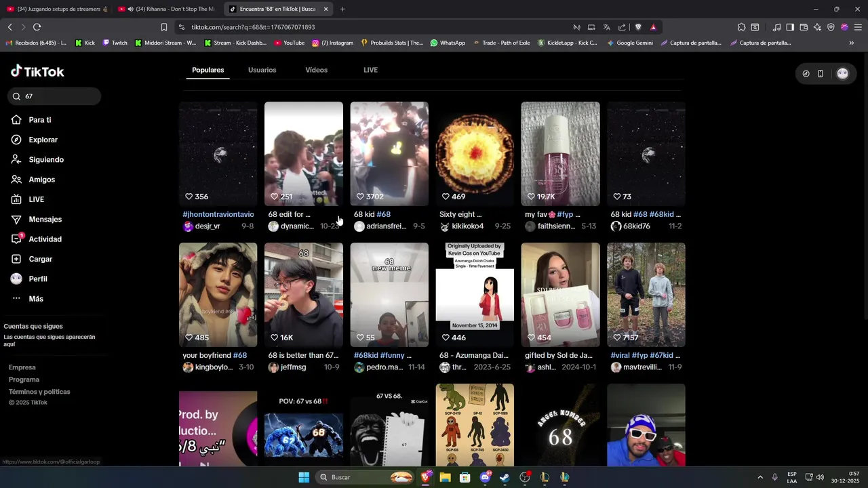Click the TikTok coins icon top right
Image resolution: width=868 pixels, height=488 pixels.
806,74
